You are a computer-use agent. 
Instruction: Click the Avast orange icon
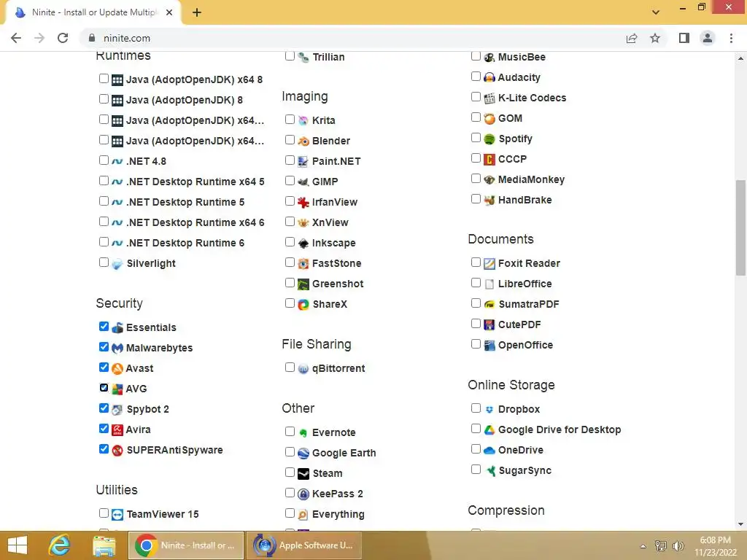(x=117, y=368)
